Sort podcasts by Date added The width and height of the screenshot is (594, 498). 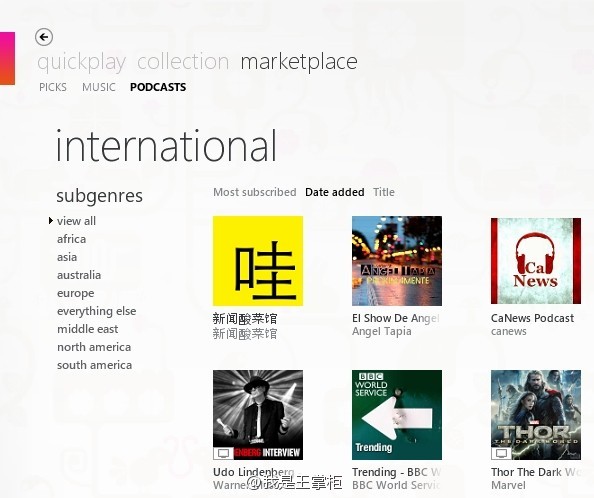(x=335, y=192)
